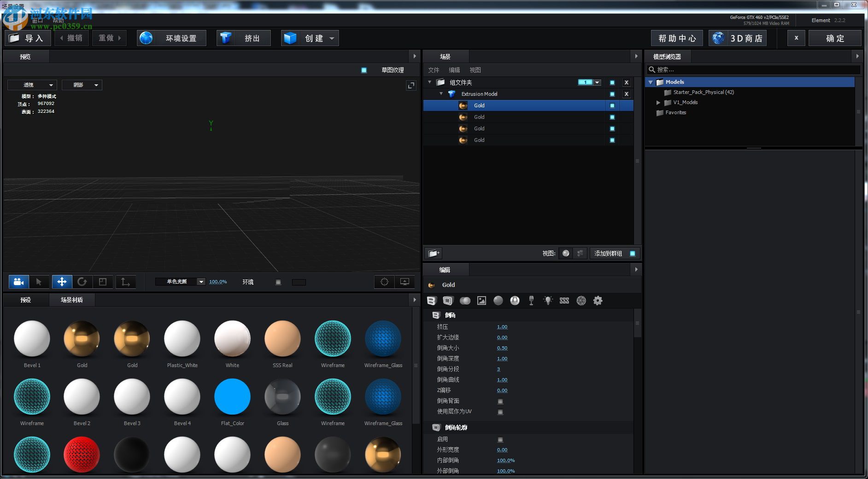
Task: Toggle visibility of the first Gold layer
Action: click(x=612, y=105)
